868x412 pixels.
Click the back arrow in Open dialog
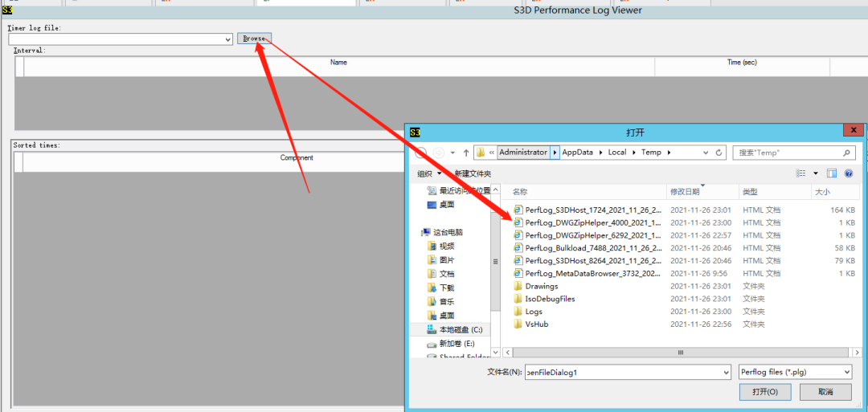(420, 152)
